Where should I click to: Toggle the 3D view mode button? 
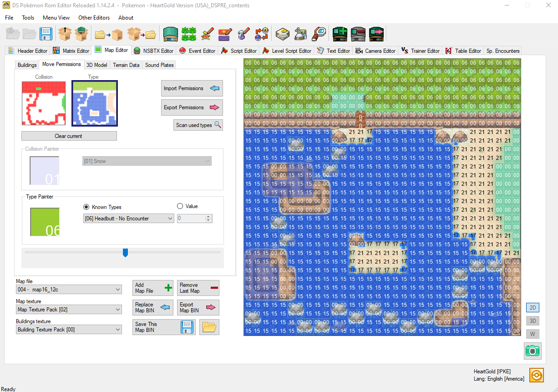[x=533, y=321]
